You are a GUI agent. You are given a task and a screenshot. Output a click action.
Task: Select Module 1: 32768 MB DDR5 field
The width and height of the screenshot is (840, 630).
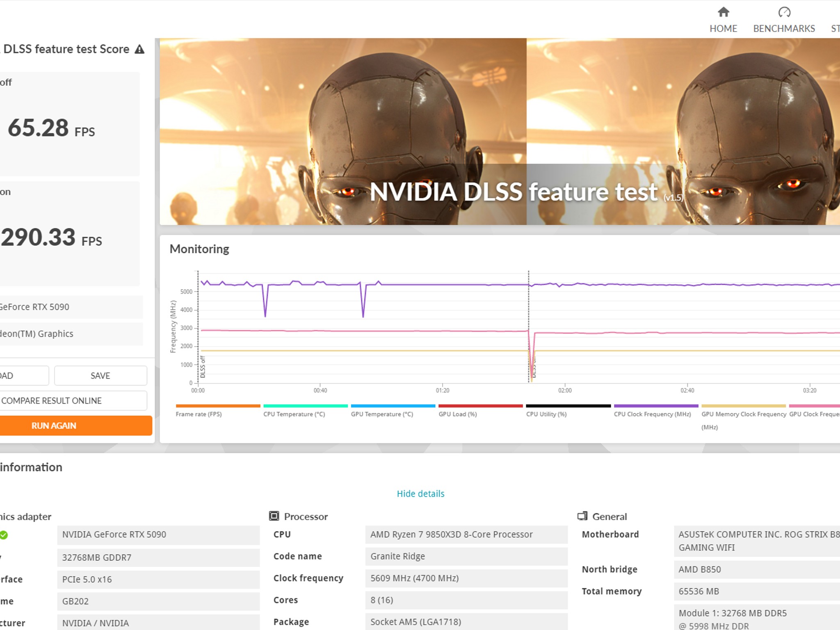click(757, 617)
